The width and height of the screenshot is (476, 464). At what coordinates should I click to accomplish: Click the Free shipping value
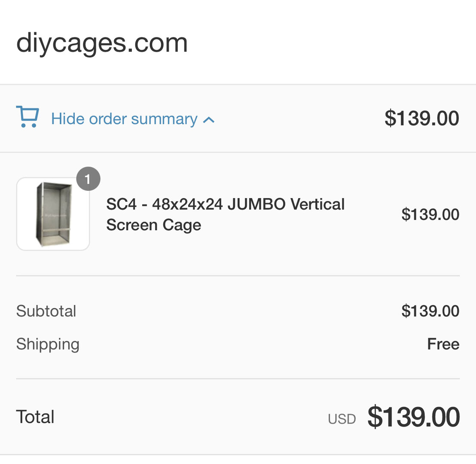tap(443, 344)
